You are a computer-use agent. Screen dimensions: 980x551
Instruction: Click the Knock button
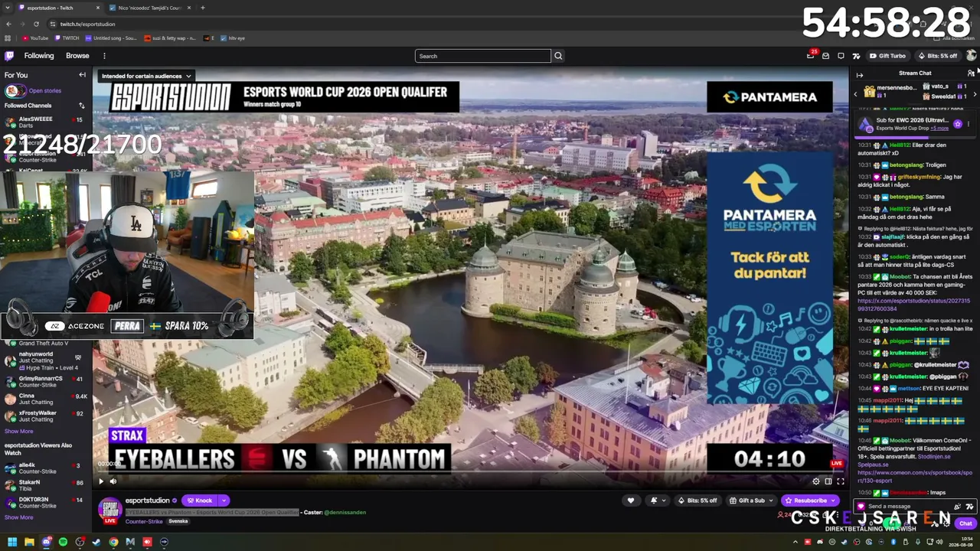[199, 500]
